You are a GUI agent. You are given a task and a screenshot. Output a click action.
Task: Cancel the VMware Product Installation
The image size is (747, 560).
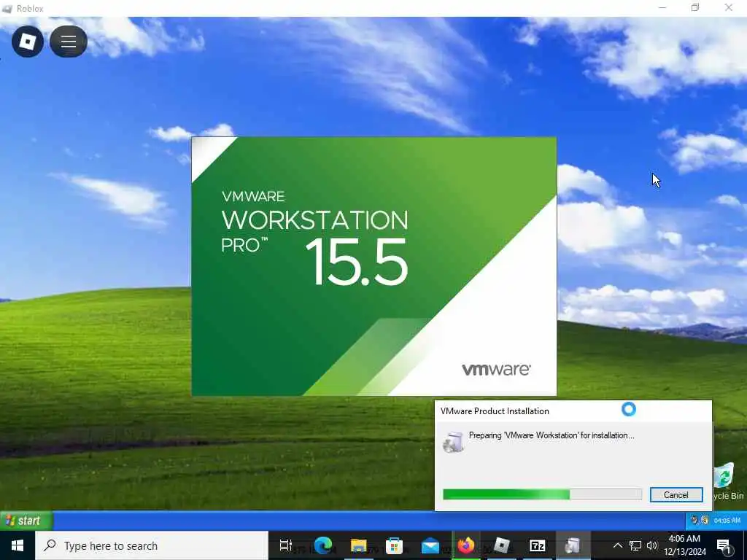[x=676, y=495]
